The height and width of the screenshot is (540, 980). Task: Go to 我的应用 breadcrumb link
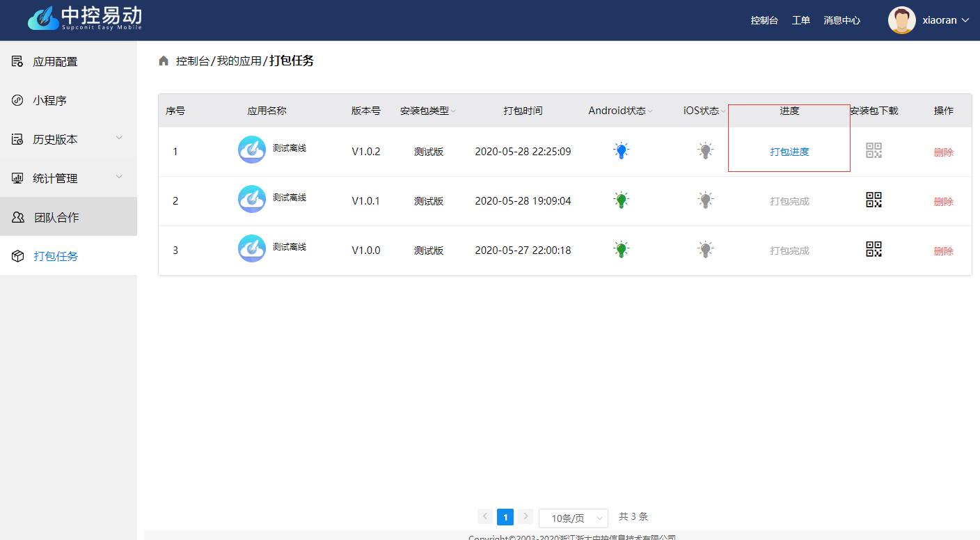coord(239,61)
